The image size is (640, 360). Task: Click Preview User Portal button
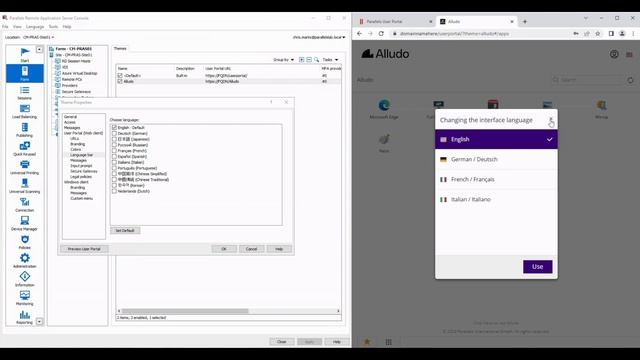(x=84, y=249)
